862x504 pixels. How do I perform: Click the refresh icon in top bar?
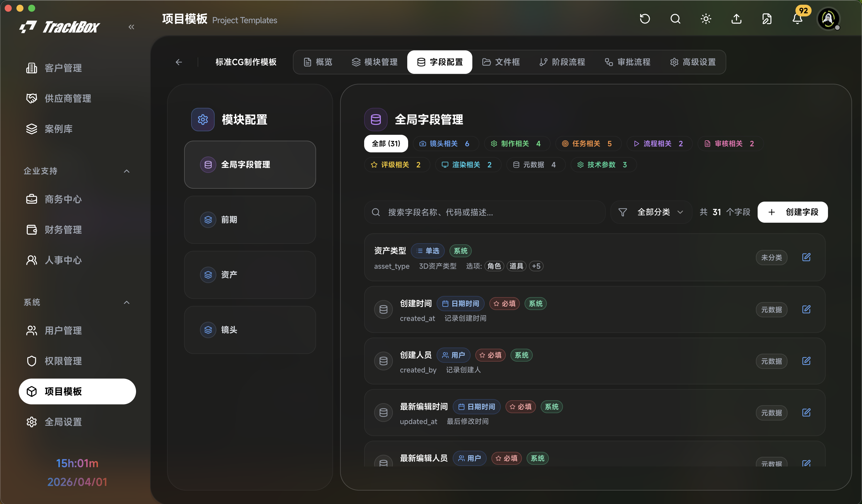click(x=645, y=19)
